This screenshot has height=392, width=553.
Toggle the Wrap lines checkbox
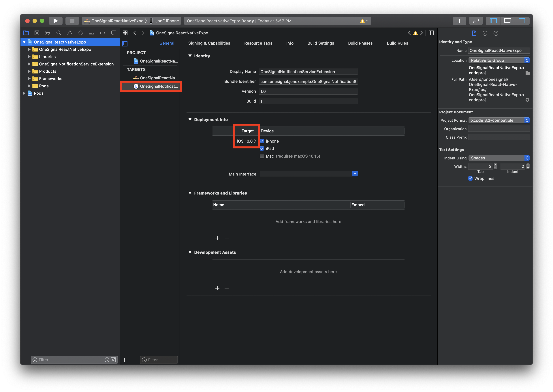click(470, 179)
